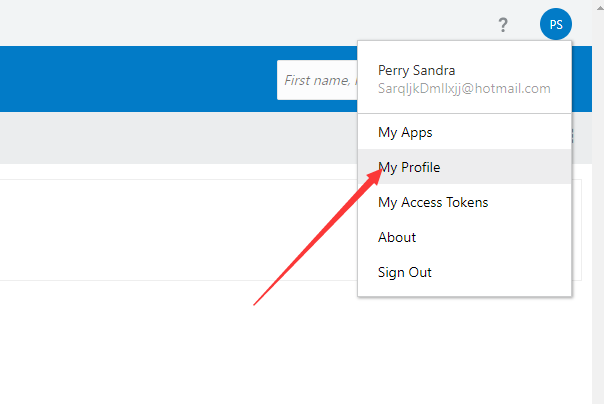
Task: Open the My Access Tokens entry
Action: [432, 202]
